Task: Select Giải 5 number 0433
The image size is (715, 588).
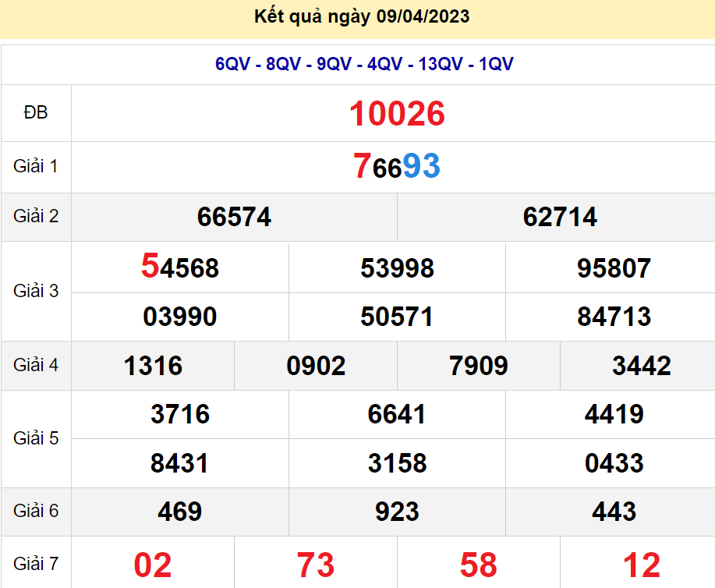Action: pyautogui.click(x=614, y=463)
